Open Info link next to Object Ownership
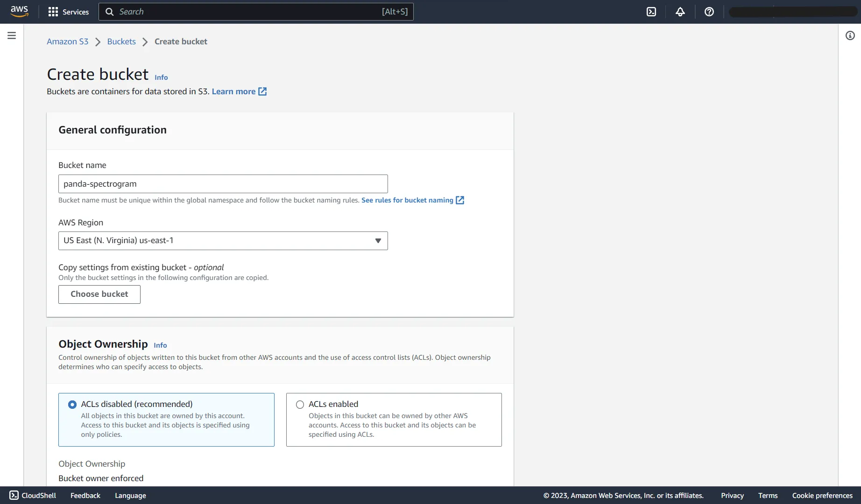Screen dimensions: 861x504 [160, 345]
